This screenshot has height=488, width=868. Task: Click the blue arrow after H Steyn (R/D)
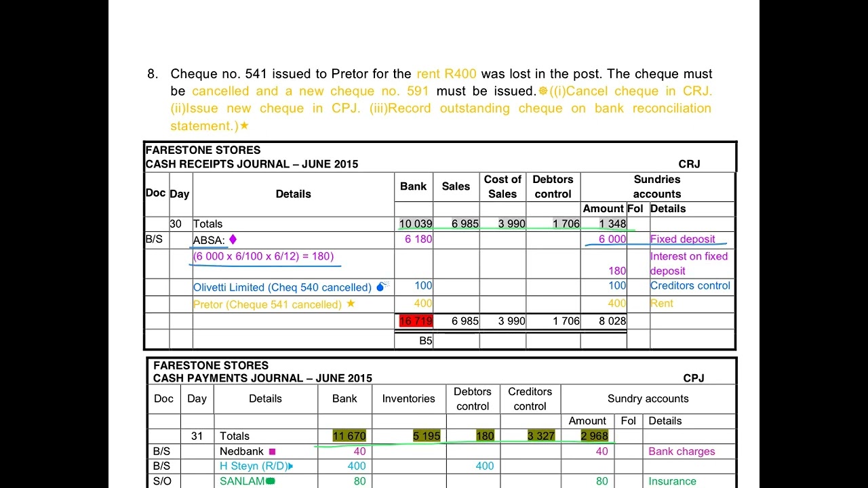[291, 466]
